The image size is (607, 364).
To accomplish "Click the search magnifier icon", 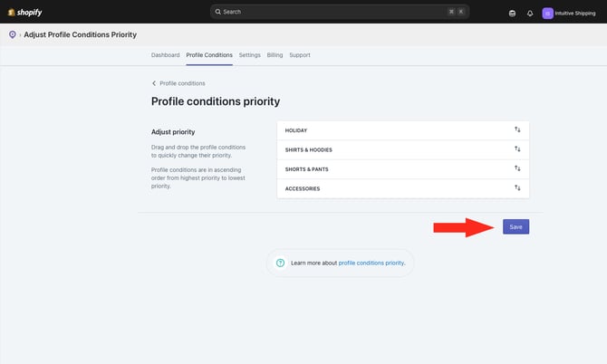I will (x=218, y=12).
